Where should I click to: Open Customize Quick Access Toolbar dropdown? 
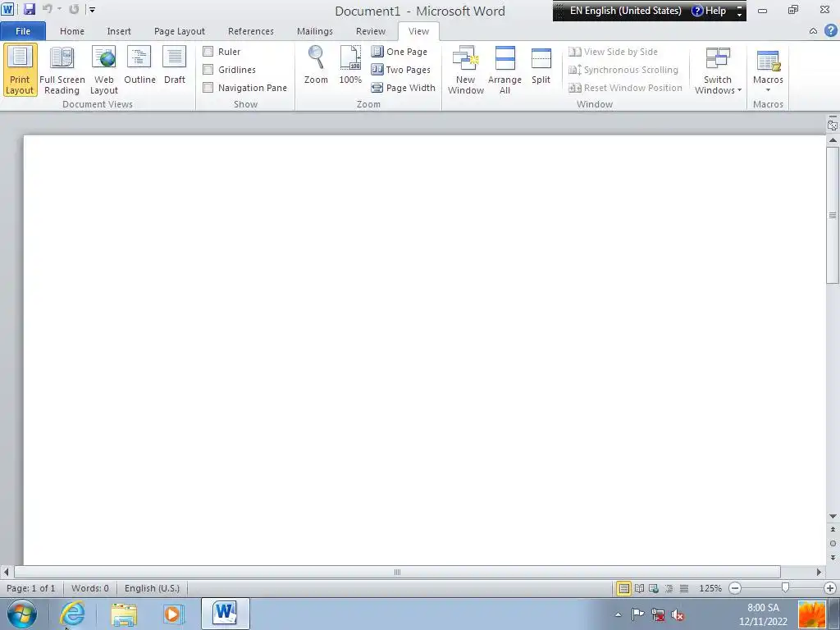point(92,9)
